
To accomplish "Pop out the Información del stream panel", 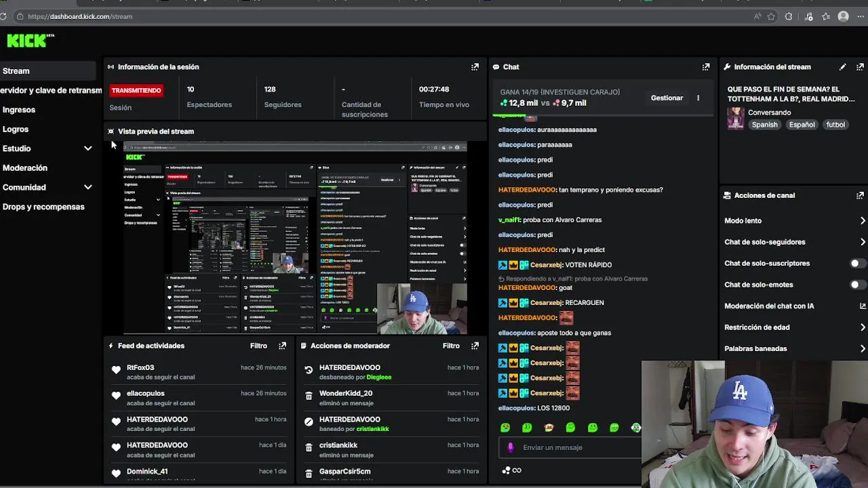I will point(860,67).
